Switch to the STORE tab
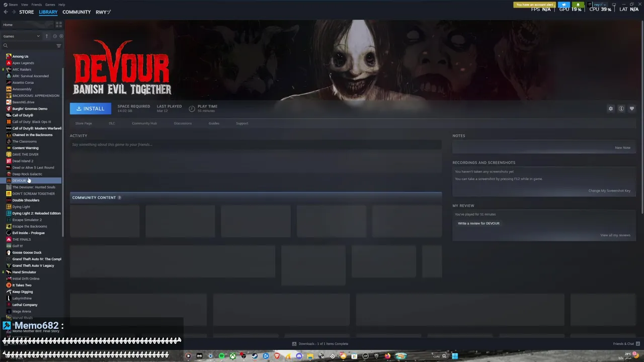The image size is (644, 362). click(26, 12)
